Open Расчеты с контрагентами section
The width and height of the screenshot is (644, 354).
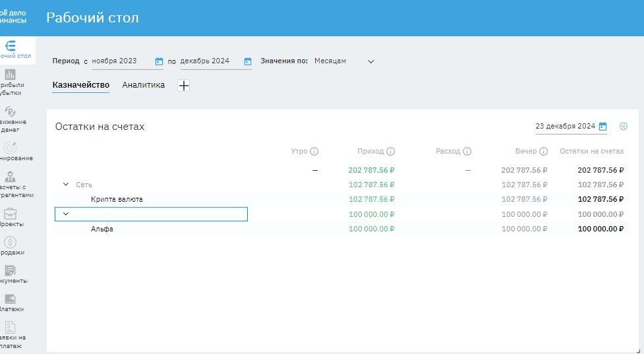click(10, 177)
